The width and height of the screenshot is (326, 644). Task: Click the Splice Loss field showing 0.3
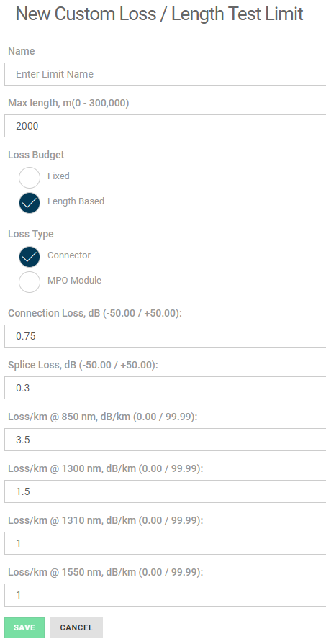click(165, 388)
